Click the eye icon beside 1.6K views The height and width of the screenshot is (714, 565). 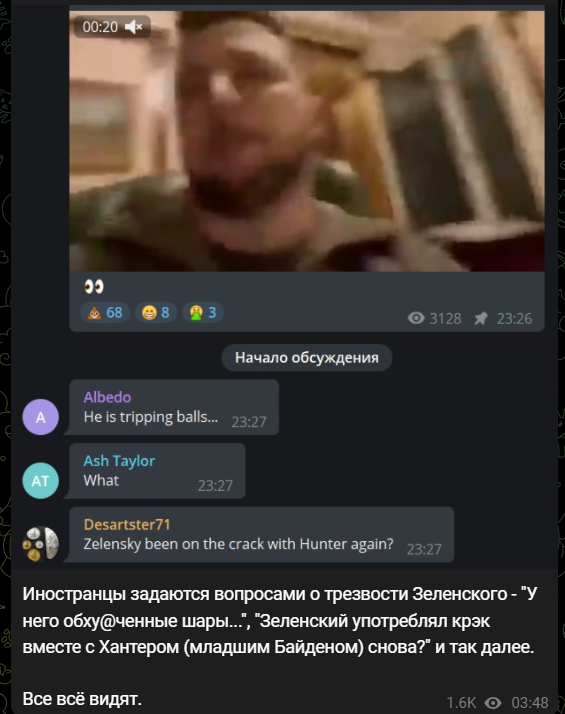(x=493, y=703)
